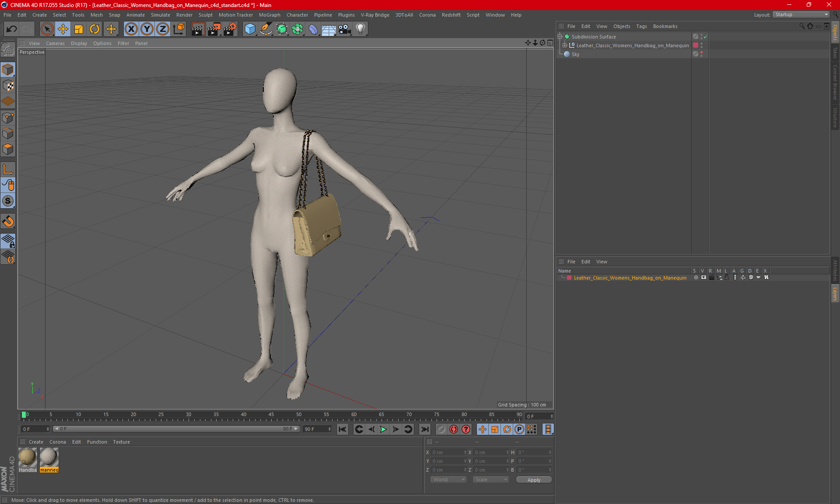Toggle handbag object visibility dots
The width and height of the screenshot is (840, 504).
(702, 45)
